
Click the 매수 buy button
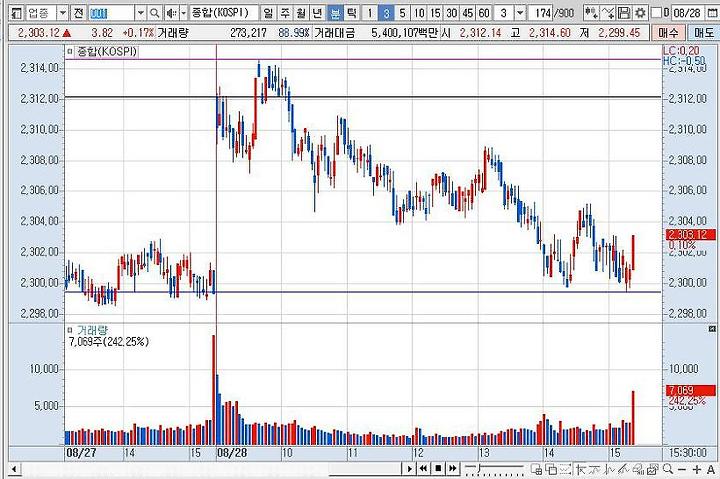tap(669, 33)
